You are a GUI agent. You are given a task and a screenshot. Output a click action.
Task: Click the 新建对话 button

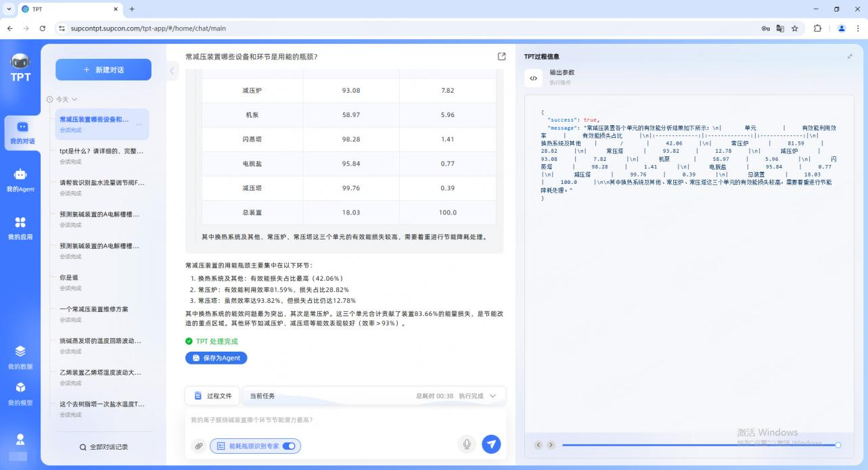click(104, 70)
